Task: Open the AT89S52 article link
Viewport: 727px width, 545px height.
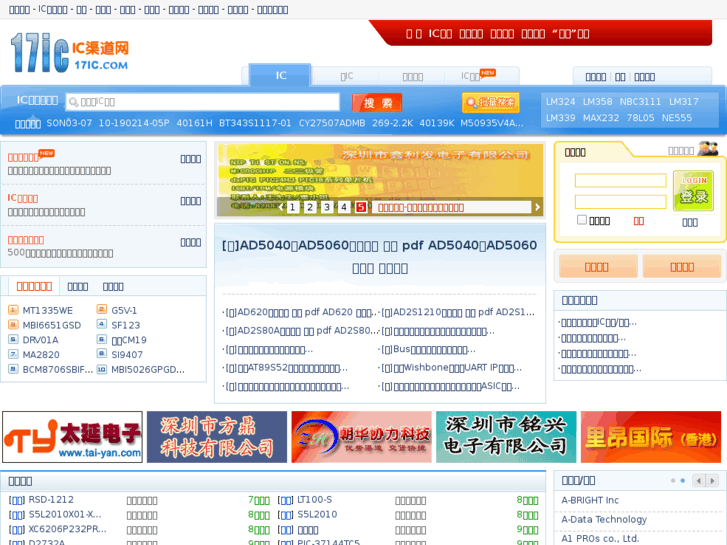Action: (x=286, y=368)
